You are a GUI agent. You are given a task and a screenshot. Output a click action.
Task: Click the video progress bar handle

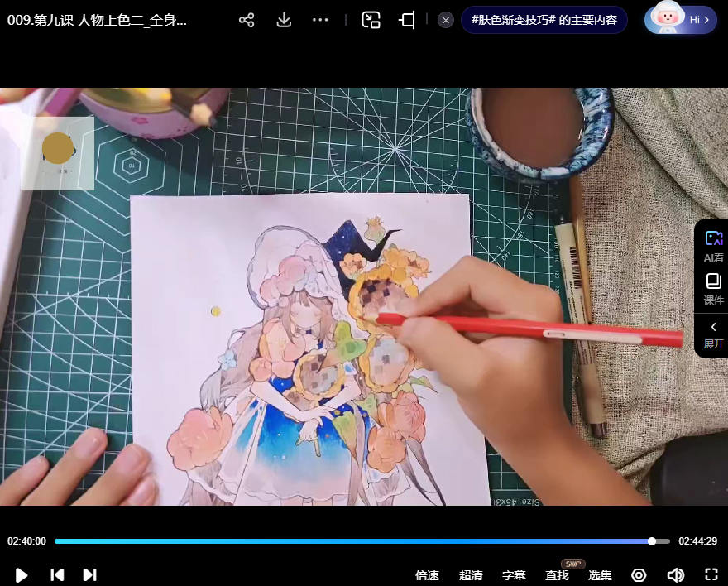click(x=652, y=541)
